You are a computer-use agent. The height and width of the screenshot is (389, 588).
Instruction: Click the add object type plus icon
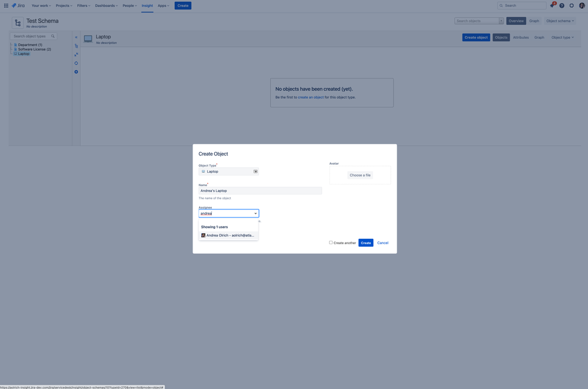tap(76, 72)
